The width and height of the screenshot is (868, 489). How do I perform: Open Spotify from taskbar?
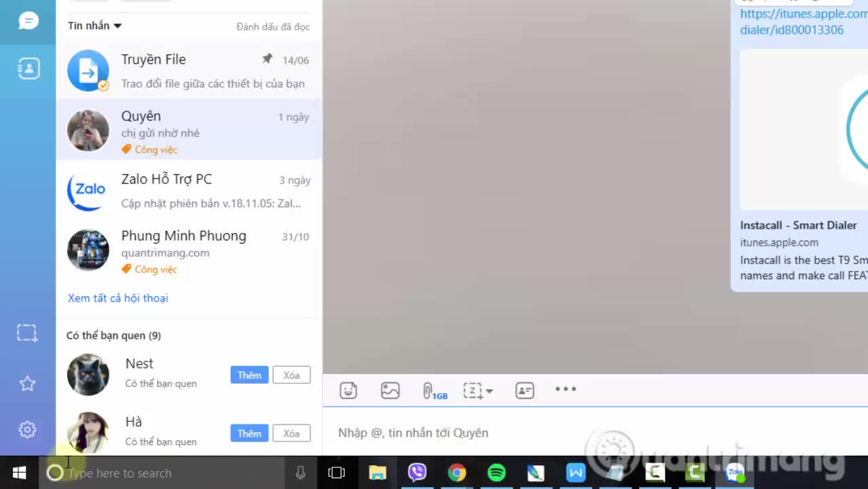pos(496,473)
